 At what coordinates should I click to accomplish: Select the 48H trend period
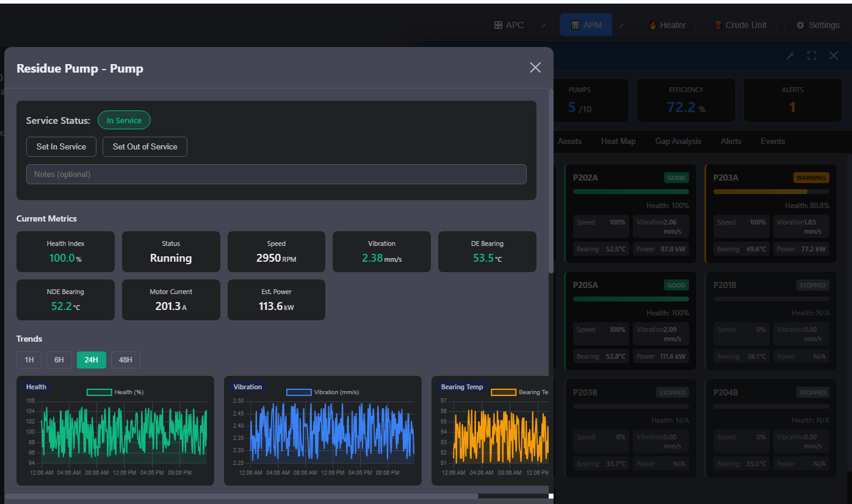tap(125, 360)
